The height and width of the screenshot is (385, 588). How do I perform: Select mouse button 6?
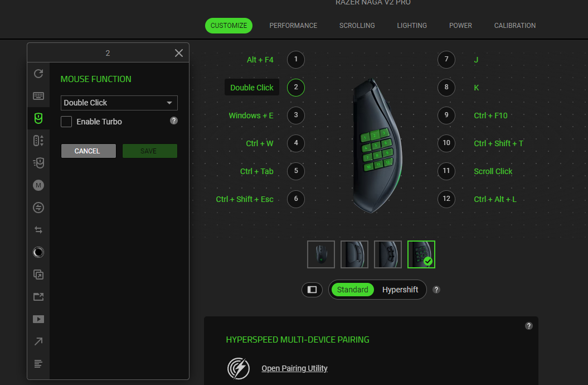click(x=296, y=199)
